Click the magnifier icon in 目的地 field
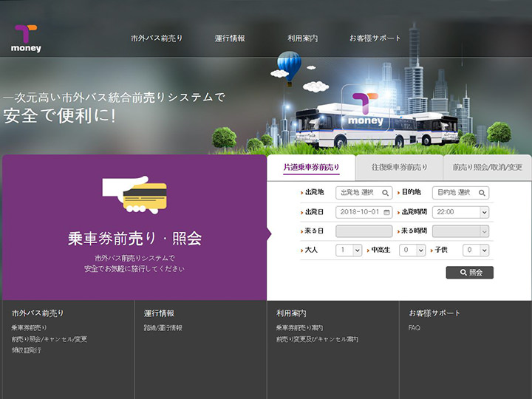Viewport: 532px width, 399px height. coord(482,193)
